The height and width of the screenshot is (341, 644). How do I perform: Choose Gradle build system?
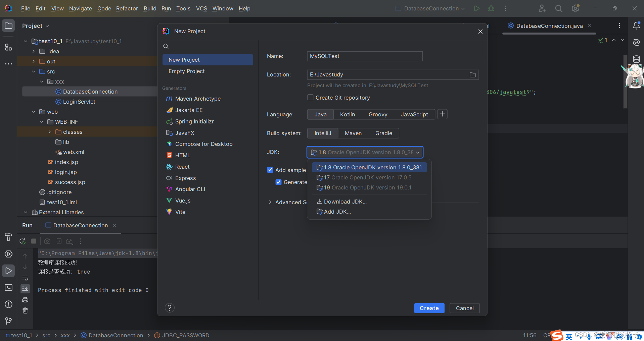[x=384, y=133]
